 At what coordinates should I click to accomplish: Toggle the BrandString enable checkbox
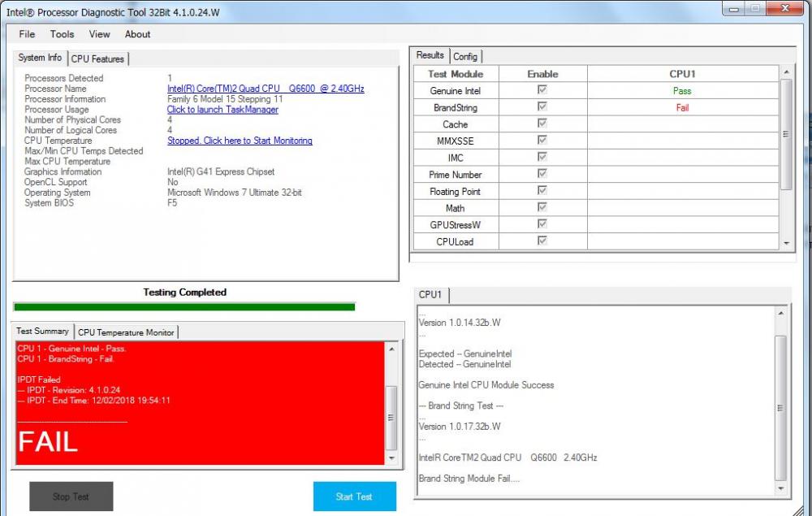[542, 106]
